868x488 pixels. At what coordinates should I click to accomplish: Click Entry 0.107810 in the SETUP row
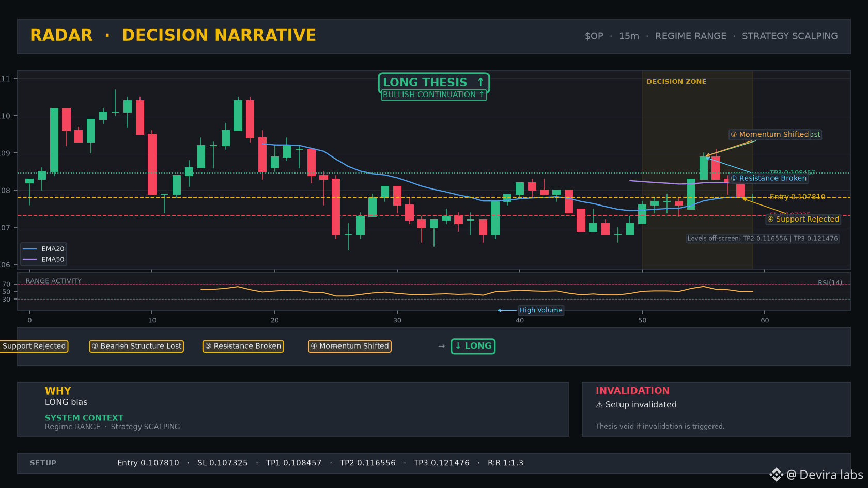pyautogui.click(x=148, y=463)
